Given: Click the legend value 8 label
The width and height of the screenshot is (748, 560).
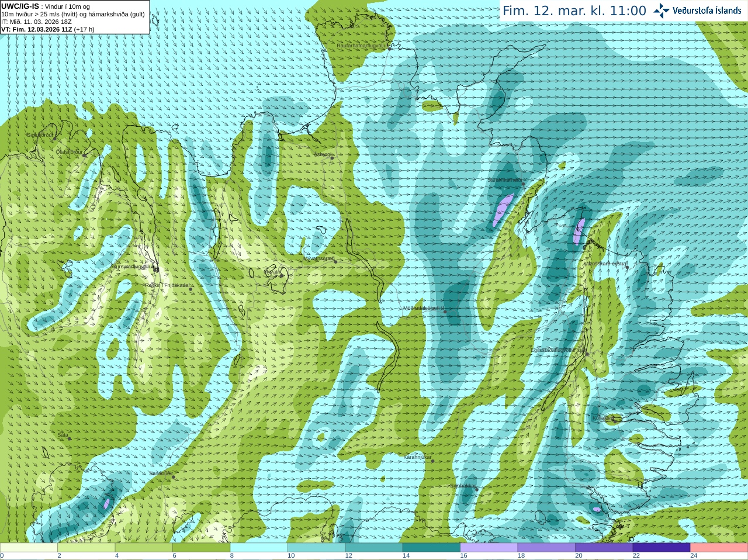Looking at the screenshot, I should coord(231,556).
